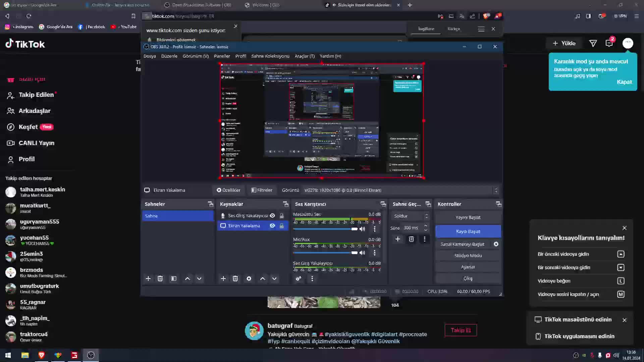Click volume icon in system tray

(x=616, y=355)
